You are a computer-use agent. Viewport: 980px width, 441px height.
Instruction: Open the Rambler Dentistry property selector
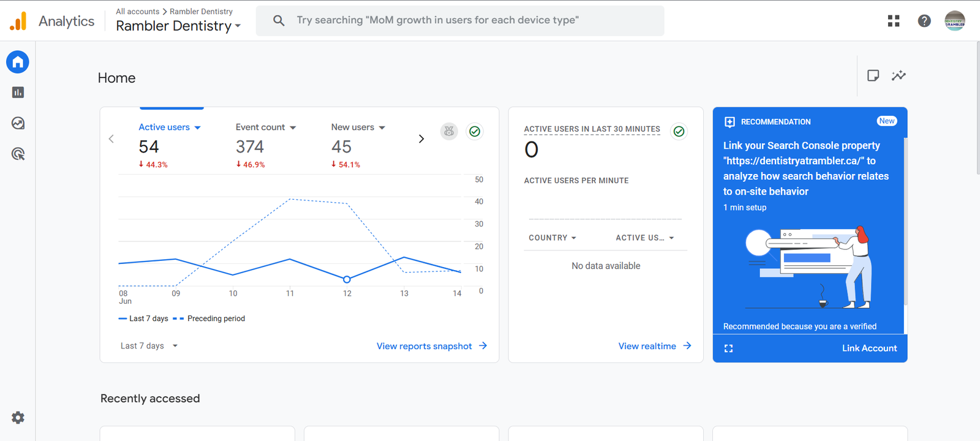point(178,26)
